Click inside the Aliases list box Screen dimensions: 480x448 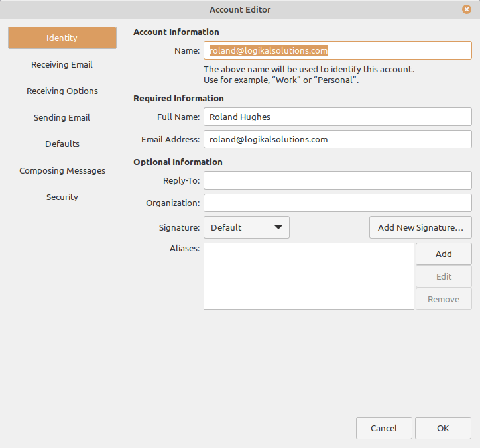308,276
